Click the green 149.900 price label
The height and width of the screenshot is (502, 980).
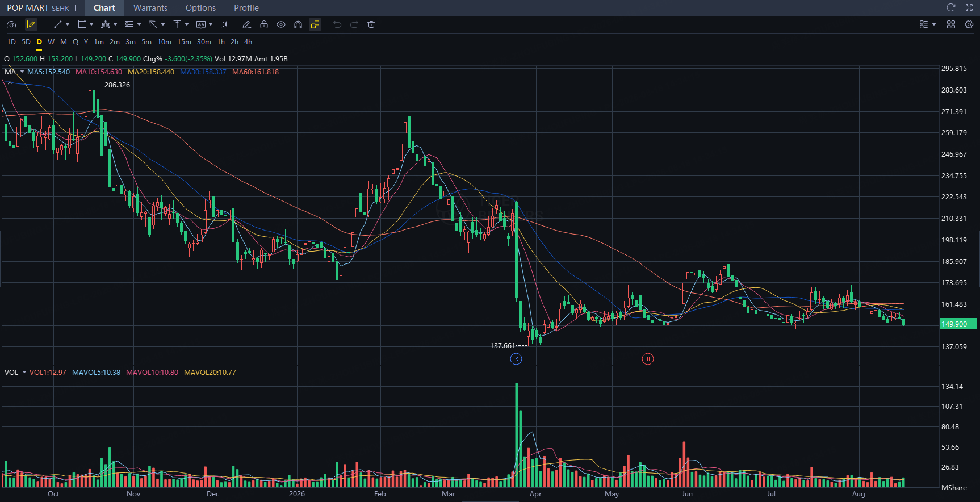pyautogui.click(x=958, y=324)
